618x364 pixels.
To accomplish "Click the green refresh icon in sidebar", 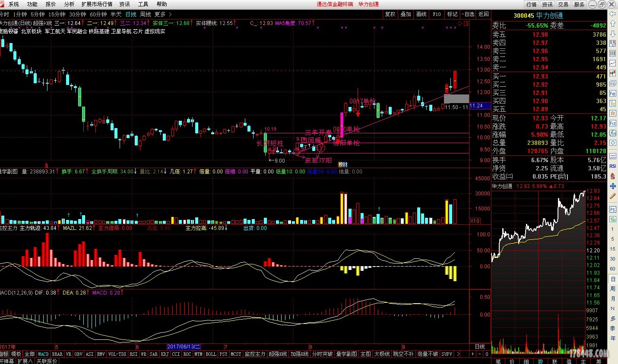I will (612, 220).
